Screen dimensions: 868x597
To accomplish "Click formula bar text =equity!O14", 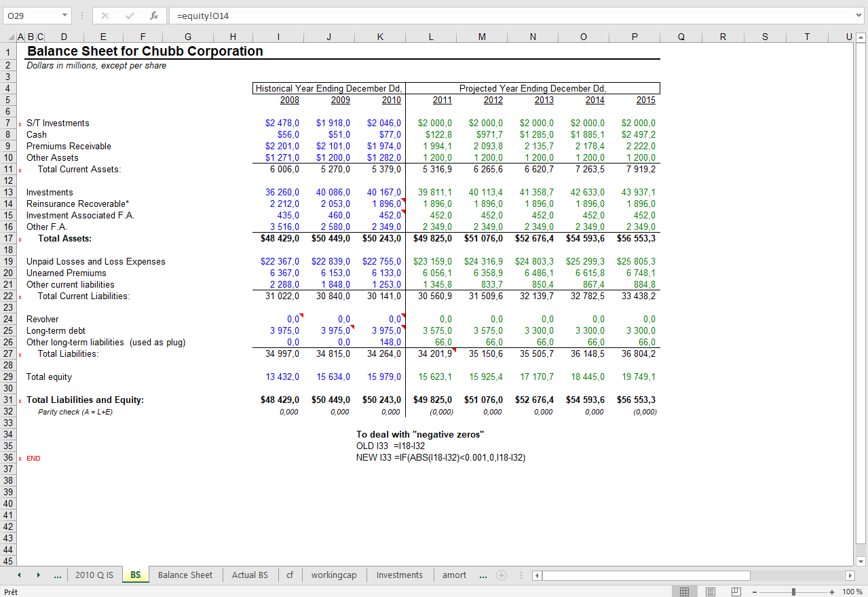I will pyautogui.click(x=203, y=16).
